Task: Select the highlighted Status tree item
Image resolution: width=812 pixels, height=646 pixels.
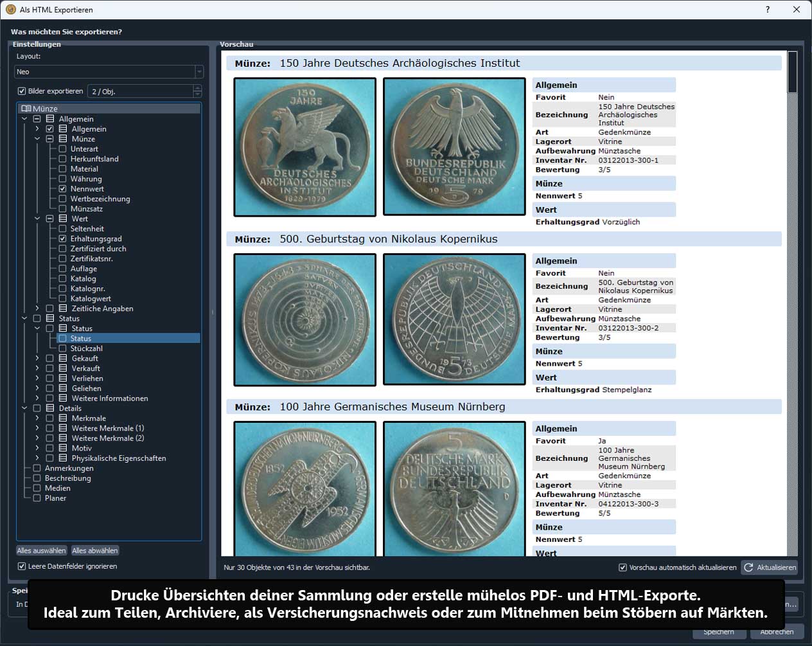Action: pyautogui.click(x=81, y=338)
